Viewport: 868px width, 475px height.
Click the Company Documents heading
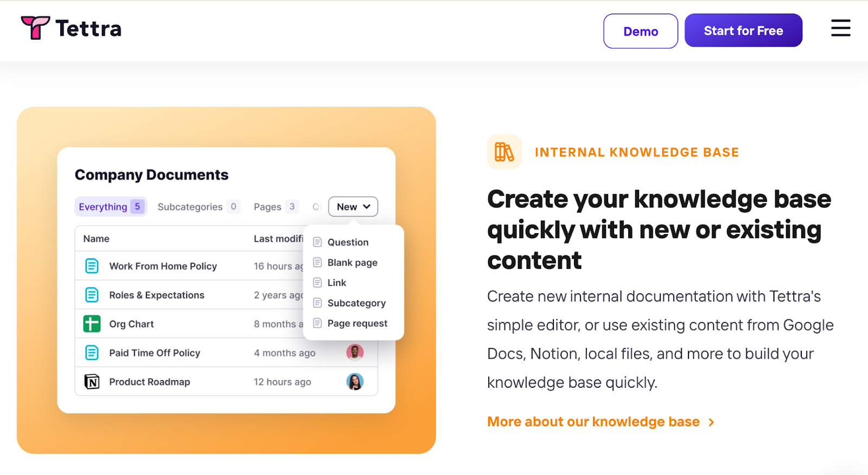152,175
